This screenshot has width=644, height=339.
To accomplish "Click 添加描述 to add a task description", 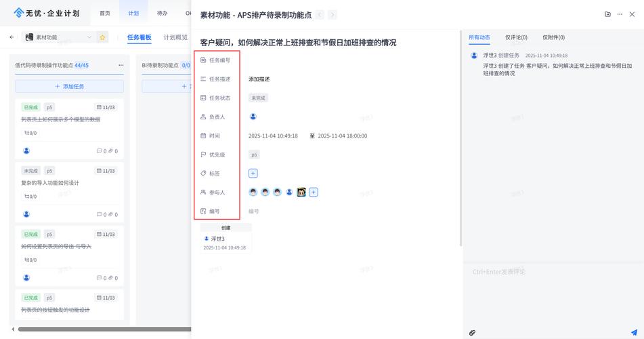I will (x=259, y=79).
